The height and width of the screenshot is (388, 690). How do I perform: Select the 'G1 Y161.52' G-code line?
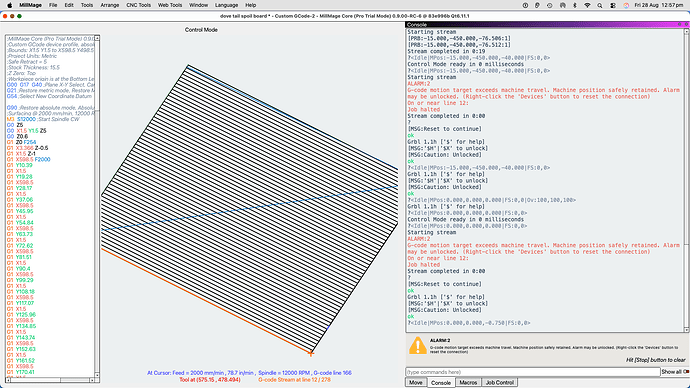(x=21, y=360)
